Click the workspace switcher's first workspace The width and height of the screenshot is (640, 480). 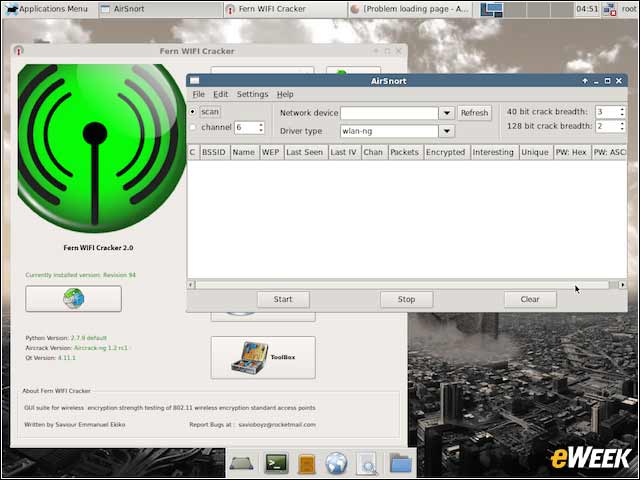tap(491, 9)
